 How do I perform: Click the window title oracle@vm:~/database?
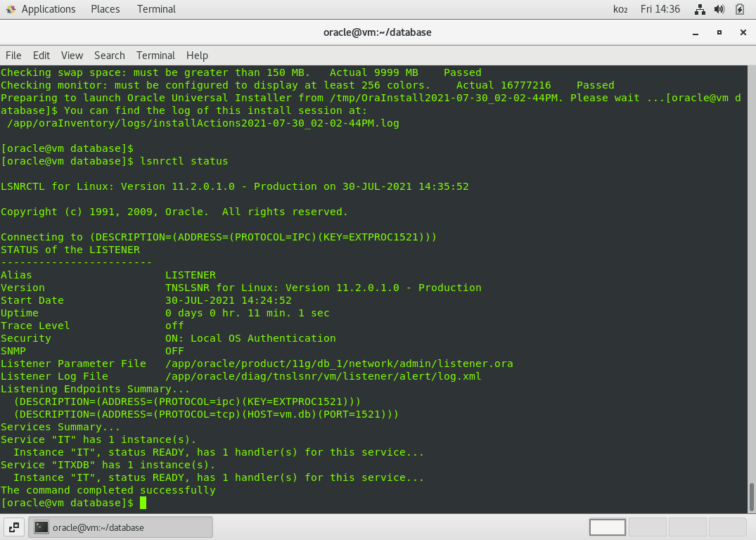tap(378, 32)
